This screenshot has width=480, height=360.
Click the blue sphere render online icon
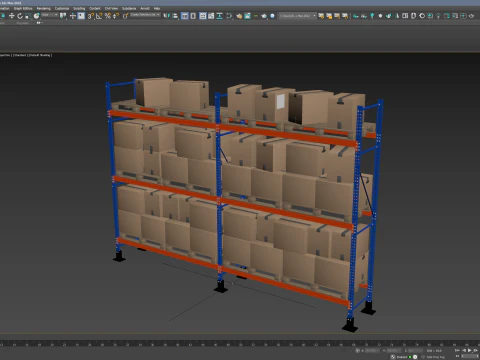pyautogui.click(x=272, y=16)
